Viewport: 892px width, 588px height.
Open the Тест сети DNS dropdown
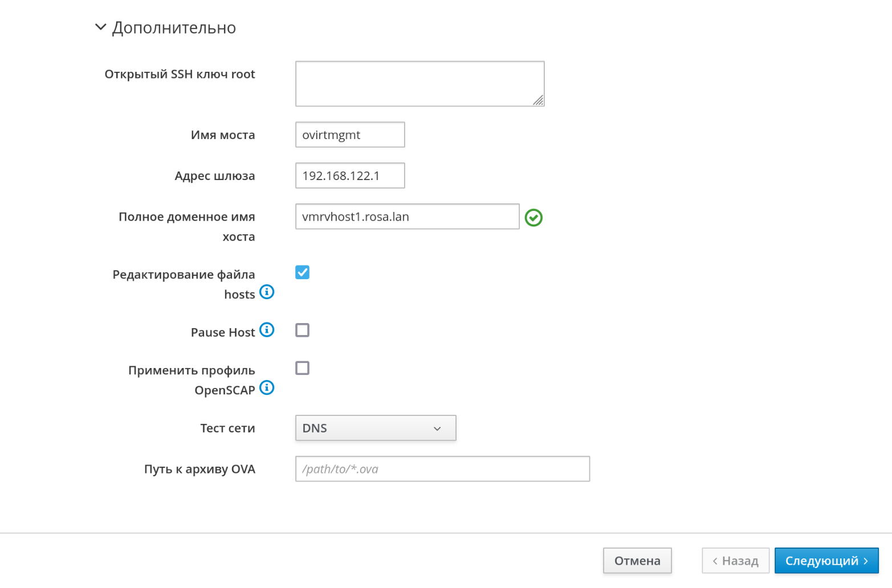pos(376,428)
